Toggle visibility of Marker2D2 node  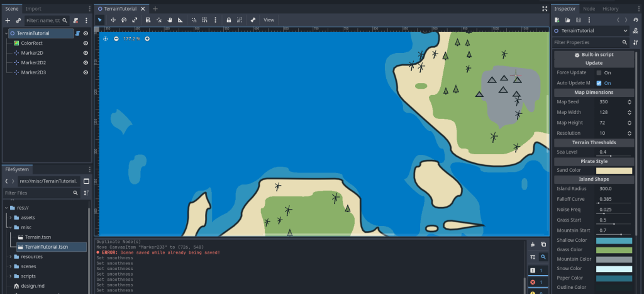pyautogui.click(x=86, y=63)
